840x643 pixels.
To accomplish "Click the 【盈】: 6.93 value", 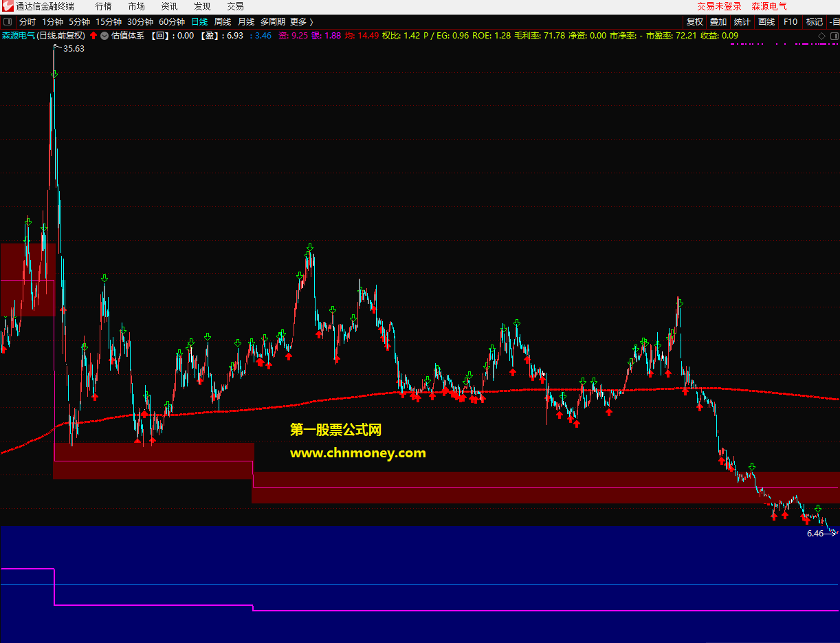I will (221, 35).
